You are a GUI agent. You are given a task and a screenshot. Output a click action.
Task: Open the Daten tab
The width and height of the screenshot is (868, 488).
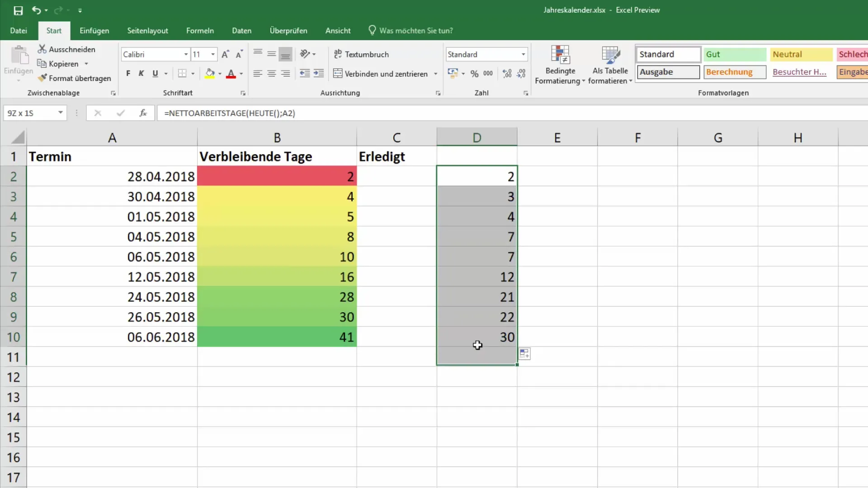pos(242,30)
